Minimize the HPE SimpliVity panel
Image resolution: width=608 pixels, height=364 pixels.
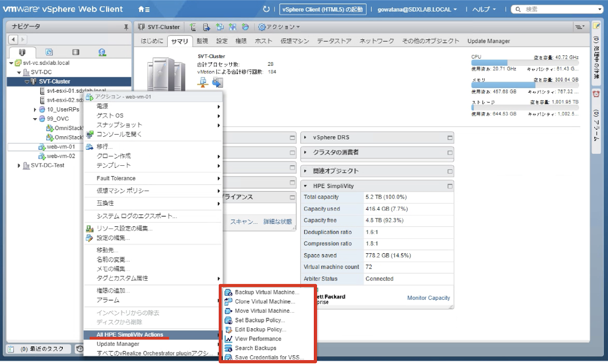pyautogui.click(x=450, y=186)
